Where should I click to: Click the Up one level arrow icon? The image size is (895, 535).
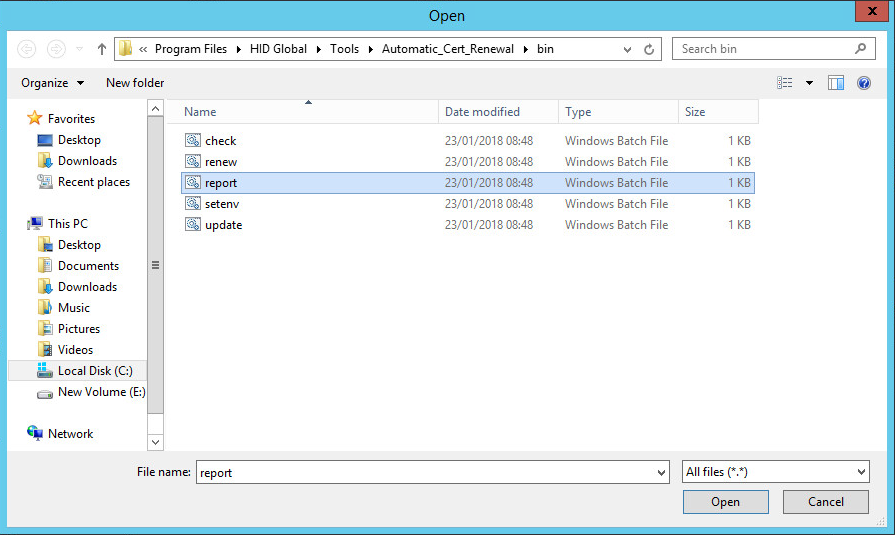click(102, 49)
